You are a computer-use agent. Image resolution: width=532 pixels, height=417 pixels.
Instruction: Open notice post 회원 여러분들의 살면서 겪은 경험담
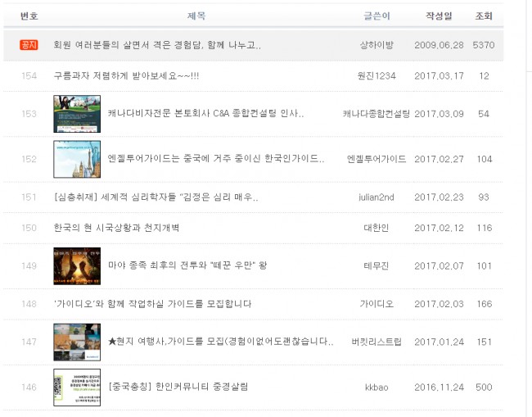[157, 45]
